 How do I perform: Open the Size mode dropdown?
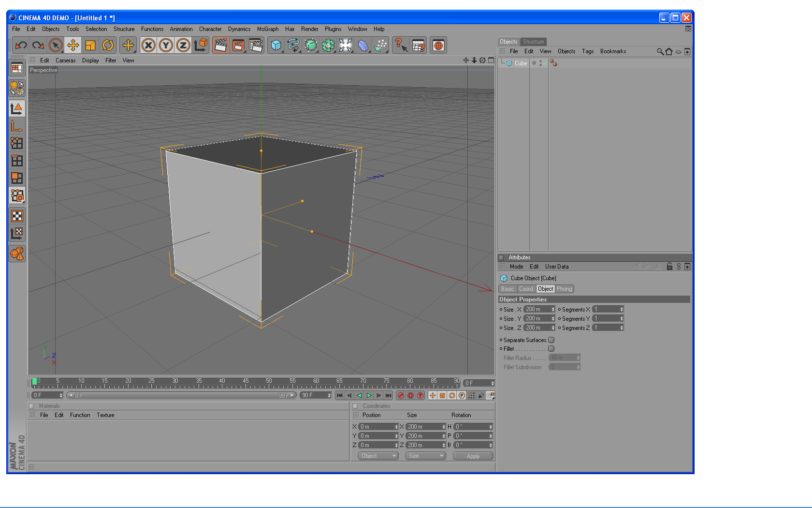(x=425, y=456)
